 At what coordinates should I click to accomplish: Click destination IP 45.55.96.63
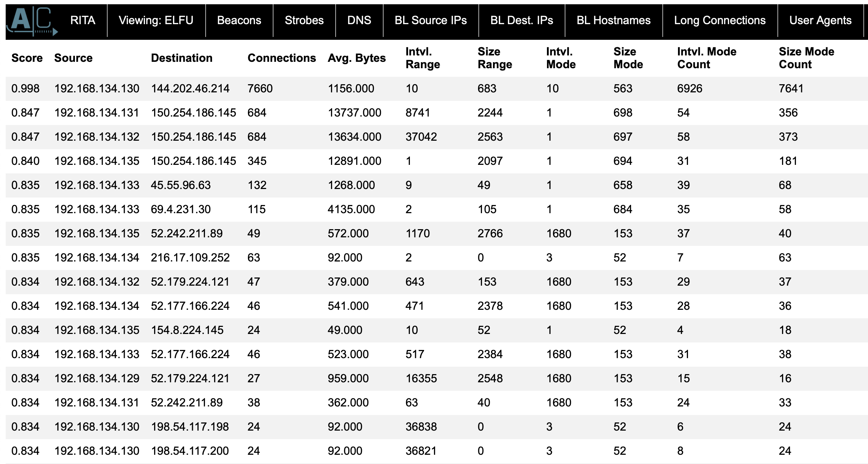pos(180,185)
